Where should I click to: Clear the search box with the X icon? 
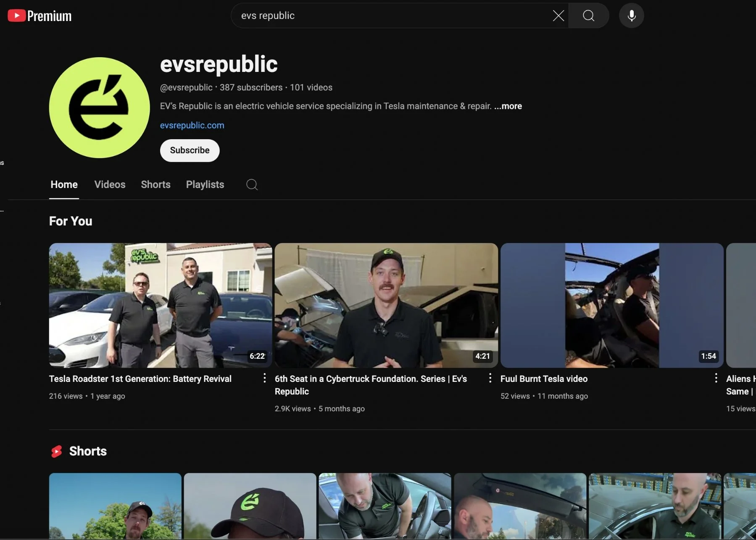(x=558, y=16)
